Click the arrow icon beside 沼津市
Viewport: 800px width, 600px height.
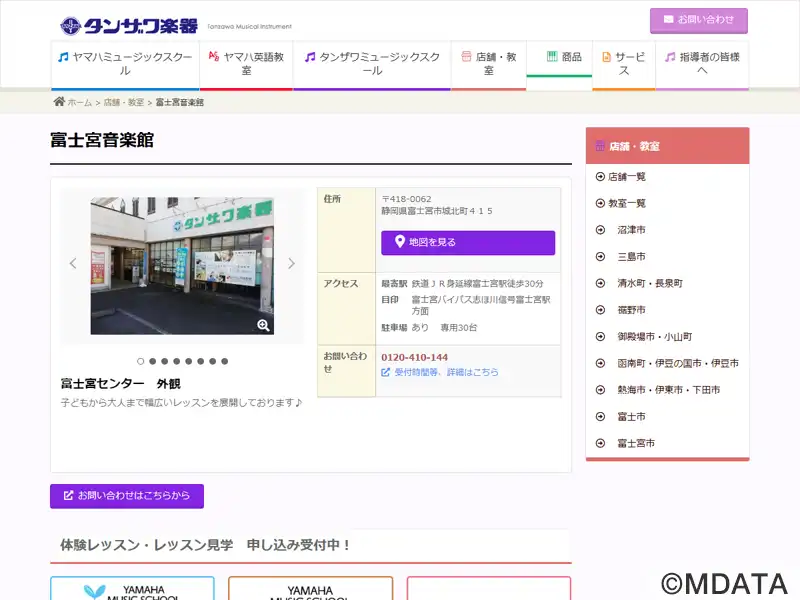tap(600, 230)
